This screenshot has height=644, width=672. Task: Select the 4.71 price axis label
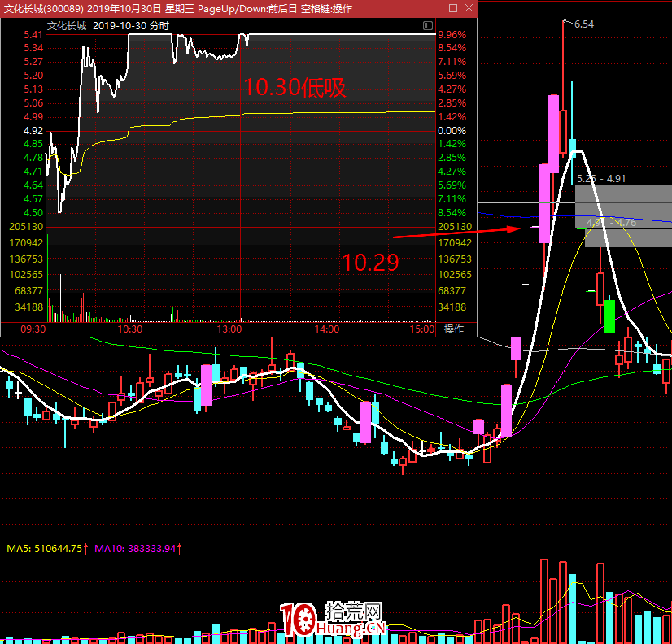coord(33,172)
